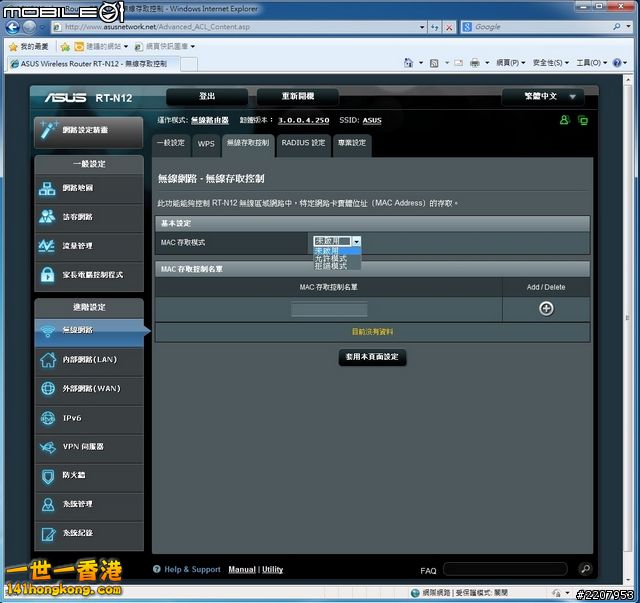The height and width of the screenshot is (603, 640).
Task: Open the 繁體中文 language dropdown
Action: click(x=542, y=97)
